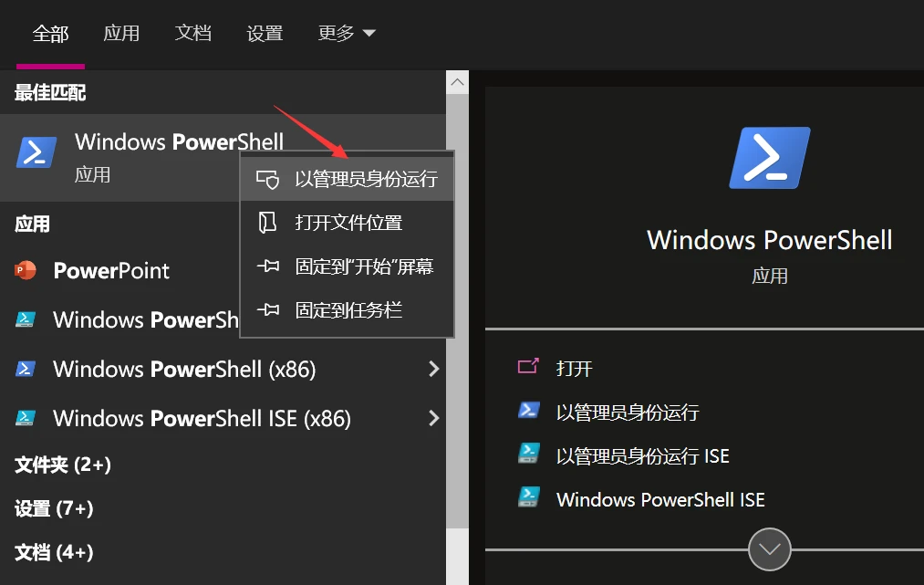The image size is (924, 585).
Task: Switch to the 文档 tab
Action: pyautogui.click(x=193, y=33)
